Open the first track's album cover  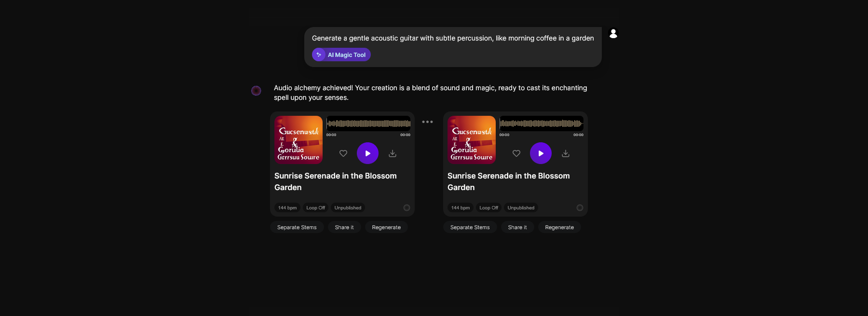tap(298, 140)
